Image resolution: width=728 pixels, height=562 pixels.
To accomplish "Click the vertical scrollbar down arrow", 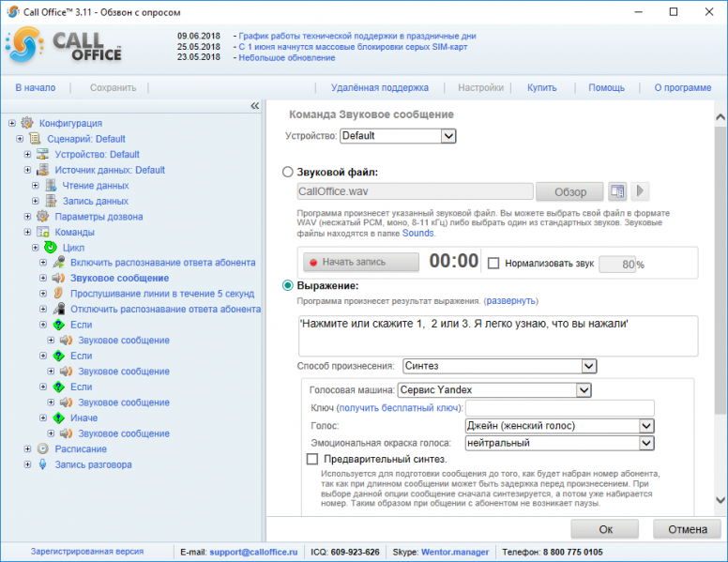I will click(720, 500).
